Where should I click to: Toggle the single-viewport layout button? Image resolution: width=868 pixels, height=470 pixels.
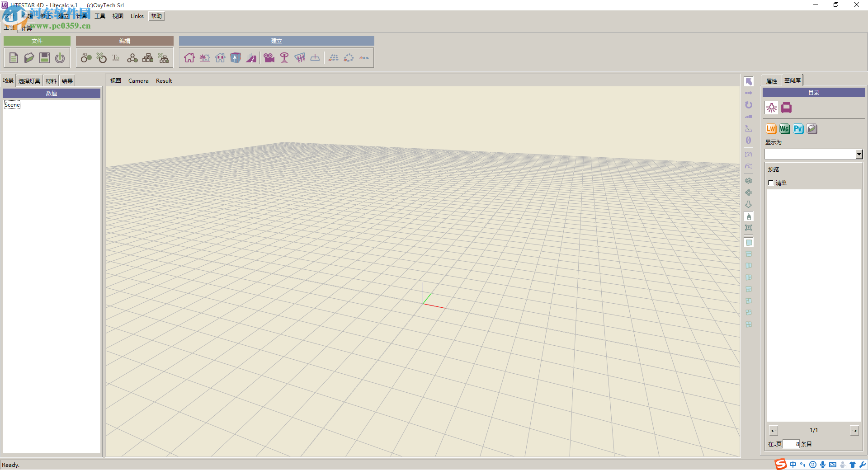coord(749,243)
